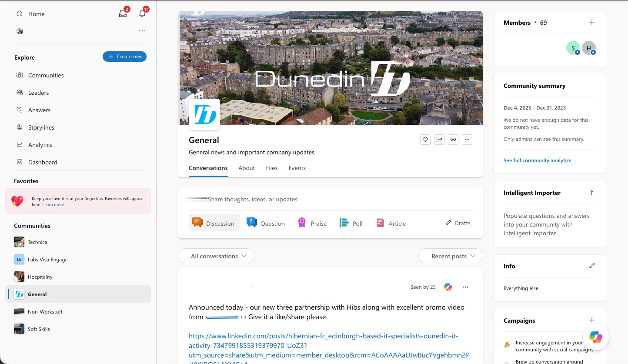Image resolution: width=628 pixels, height=364 pixels.
Task: Click Intelligent Importer upload icon
Action: tap(592, 192)
